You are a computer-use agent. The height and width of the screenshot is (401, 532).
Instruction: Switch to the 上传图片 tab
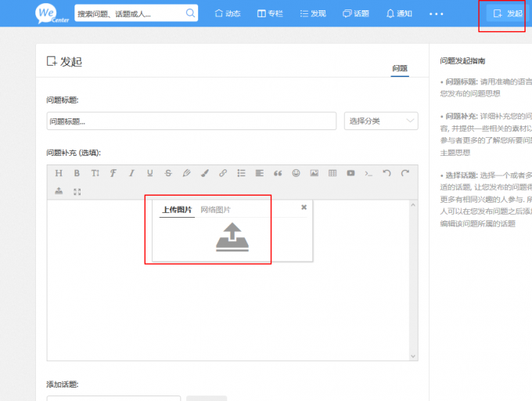[177, 209]
